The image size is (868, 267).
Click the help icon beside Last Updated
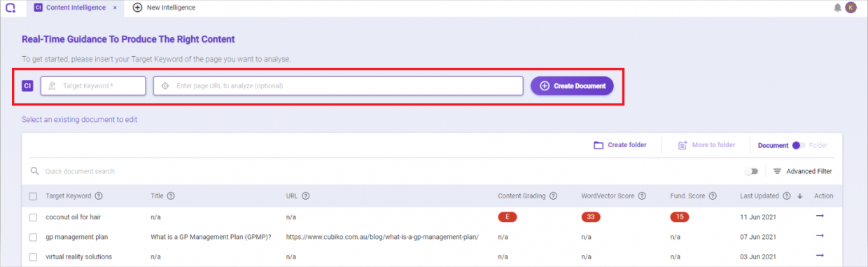click(787, 196)
